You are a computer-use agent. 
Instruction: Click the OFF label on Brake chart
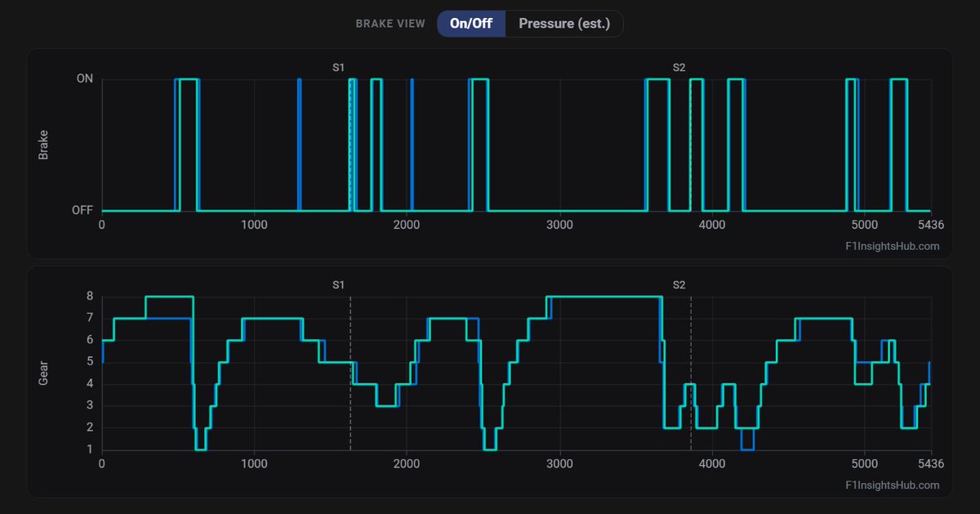(82, 210)
